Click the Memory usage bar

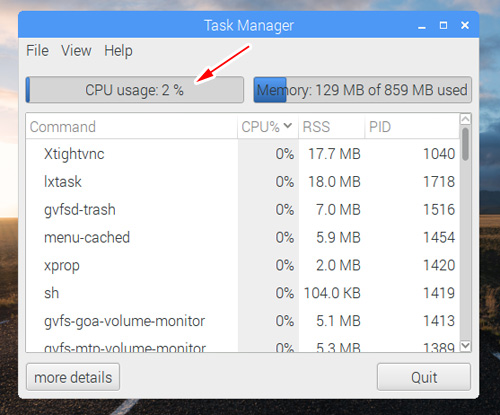(x=363, y=90)
